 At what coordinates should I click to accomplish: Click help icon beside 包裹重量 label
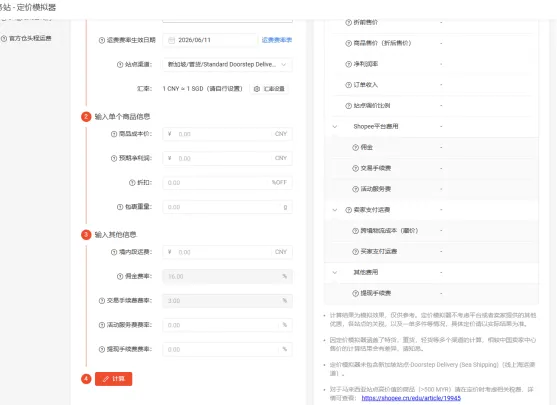pos(120,207)
